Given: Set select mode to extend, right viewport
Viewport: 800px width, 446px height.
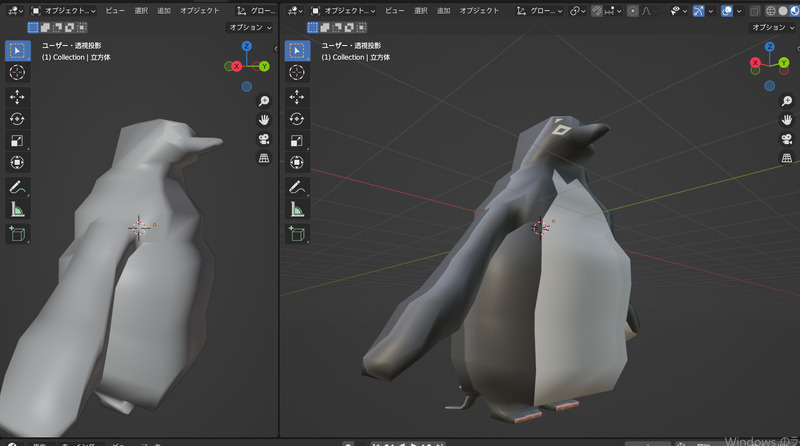Looking at the screenshot, I should click(325, 27).
